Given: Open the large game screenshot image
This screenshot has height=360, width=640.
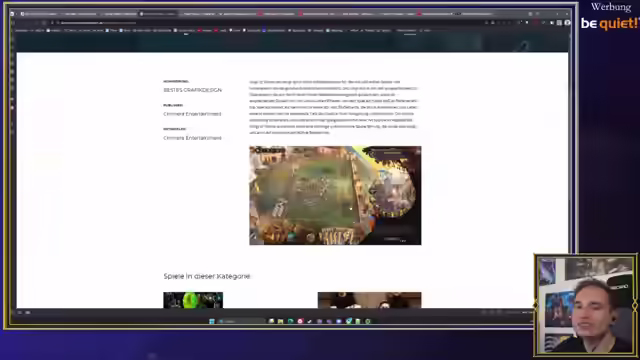Looking at the screenshot, I should pyautogui.click(x=335, y=196).
